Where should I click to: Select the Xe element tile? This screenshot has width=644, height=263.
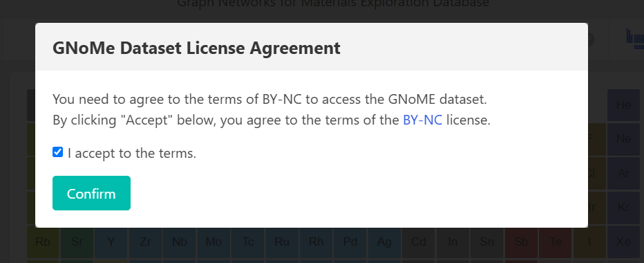[623, 242]
